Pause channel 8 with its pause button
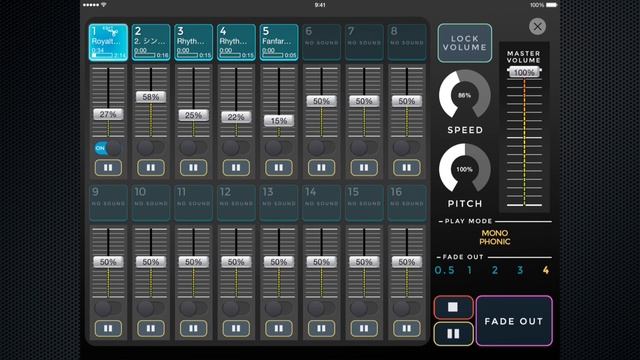Image resolution: width=640 pixels, height=360 pixels. tap(407, 167)
